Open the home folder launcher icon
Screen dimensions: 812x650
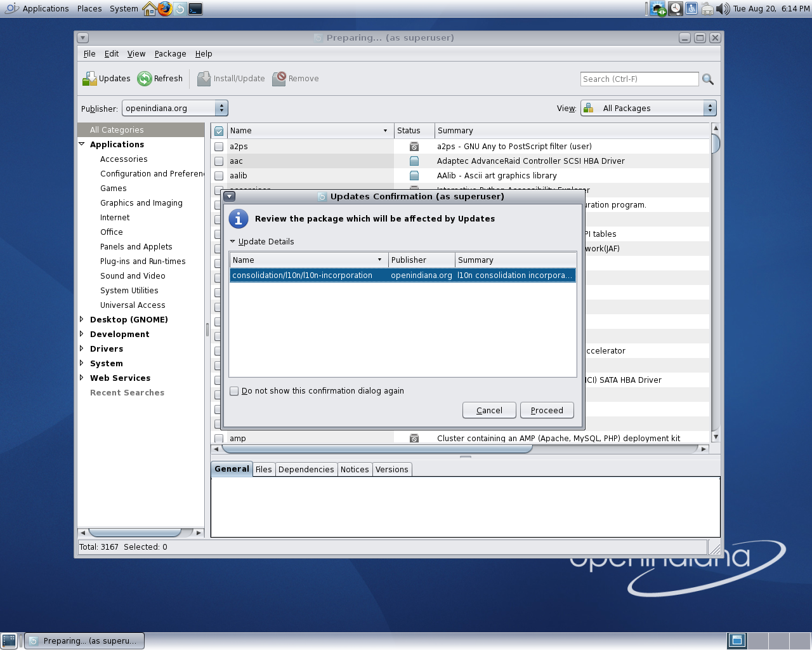point(150,9)
